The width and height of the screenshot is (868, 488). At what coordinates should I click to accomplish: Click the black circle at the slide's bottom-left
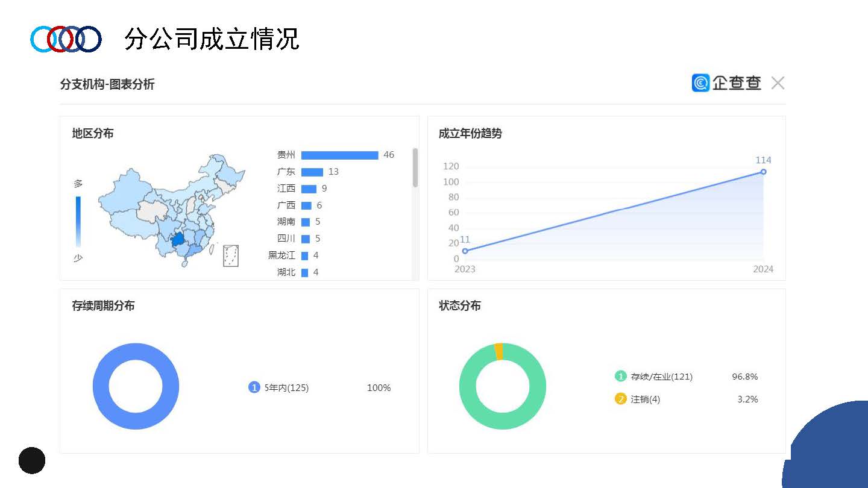click(32, 460)
